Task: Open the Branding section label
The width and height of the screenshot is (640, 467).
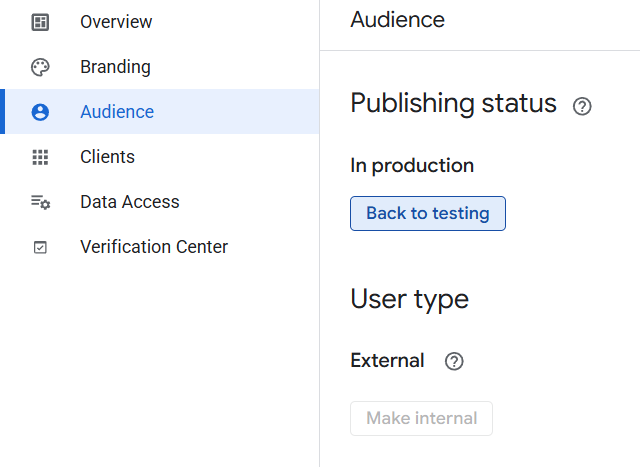Action: [115, 67]
